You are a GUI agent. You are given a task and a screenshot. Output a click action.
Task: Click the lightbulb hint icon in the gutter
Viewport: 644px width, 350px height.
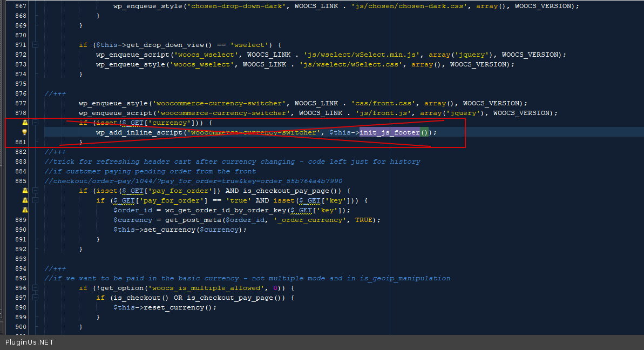25,132
